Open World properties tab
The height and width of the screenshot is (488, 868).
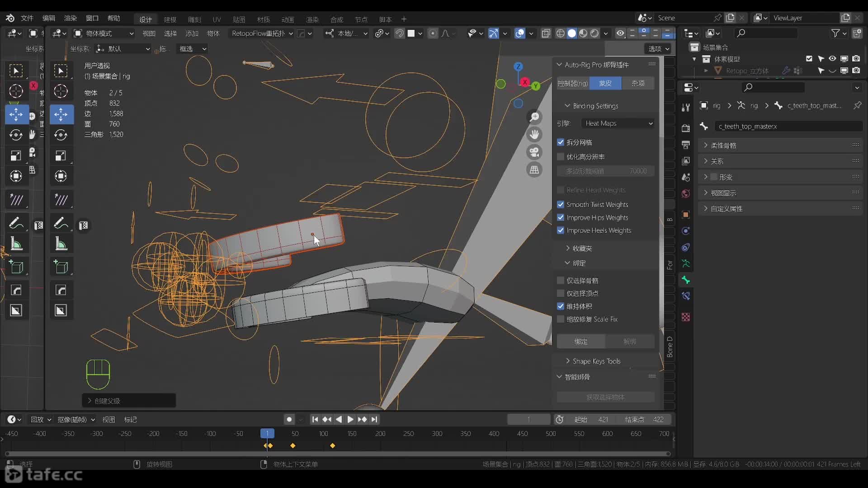point(686,194)
